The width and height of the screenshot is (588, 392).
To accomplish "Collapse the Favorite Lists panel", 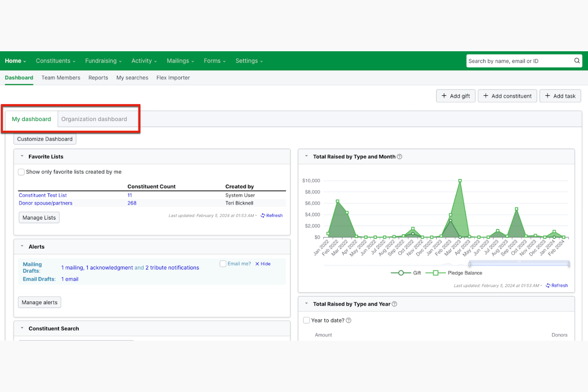I will (x=22, y=156).
